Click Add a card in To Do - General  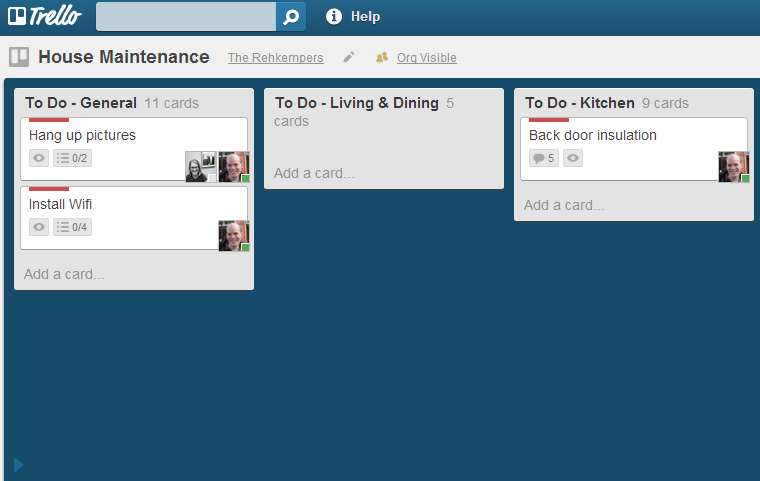click(64, 274)
